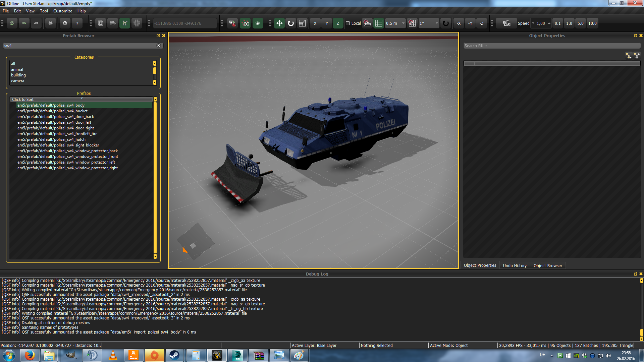Screen dimensions: 644x362
Task: Select the rotate gizmo tool
Action: 291,23
